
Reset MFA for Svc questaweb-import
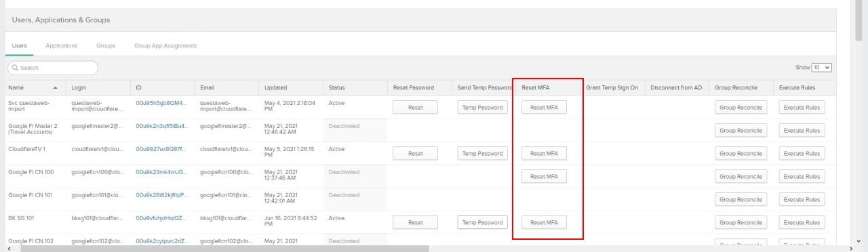[x=544, y=108]
